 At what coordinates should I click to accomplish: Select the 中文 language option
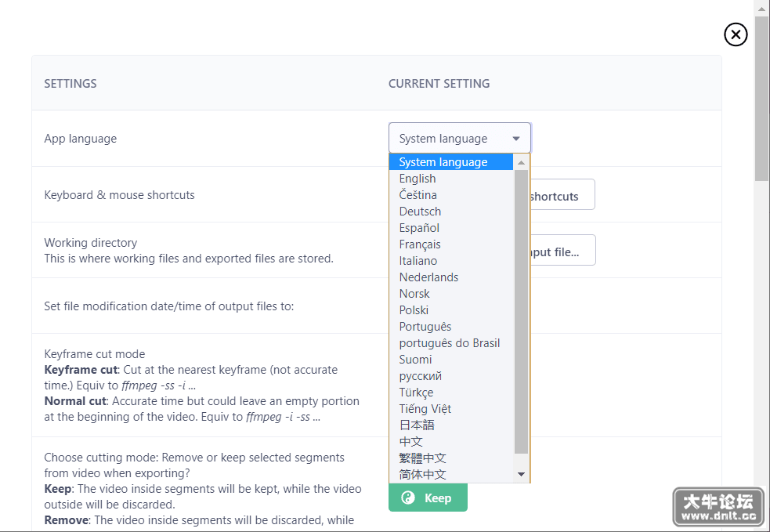coord(451,442)
